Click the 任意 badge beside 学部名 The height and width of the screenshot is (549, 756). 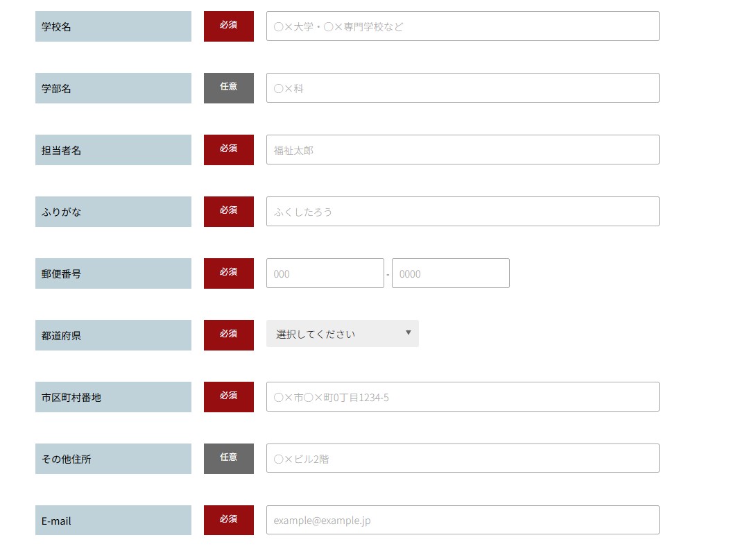coord(229,87)
